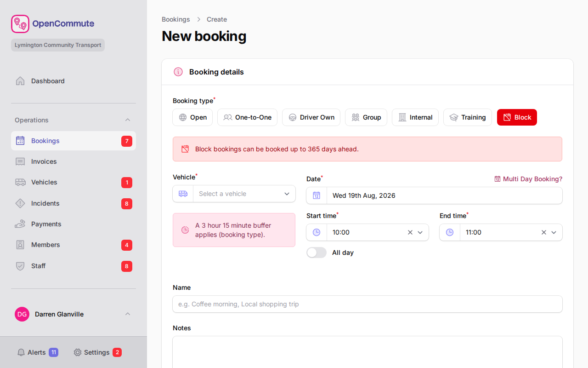Click the Bookings badge showing 7
This screenshot has width=588, height=368.
click(x=127, y=141)
